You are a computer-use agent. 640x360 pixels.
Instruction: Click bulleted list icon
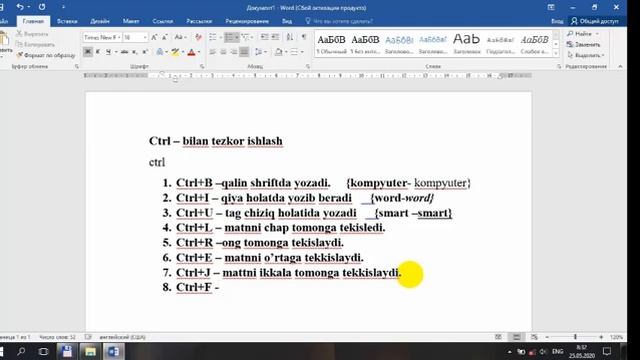click(213, 37)
